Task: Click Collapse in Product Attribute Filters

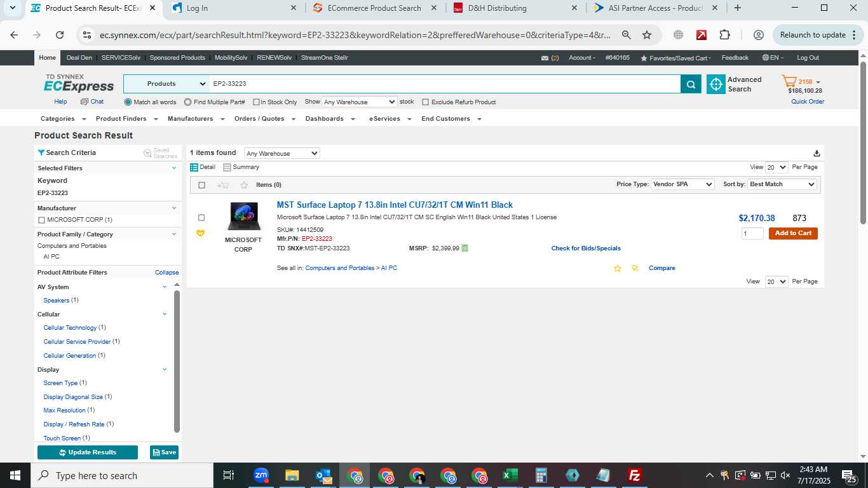Action: coord(166,273)
